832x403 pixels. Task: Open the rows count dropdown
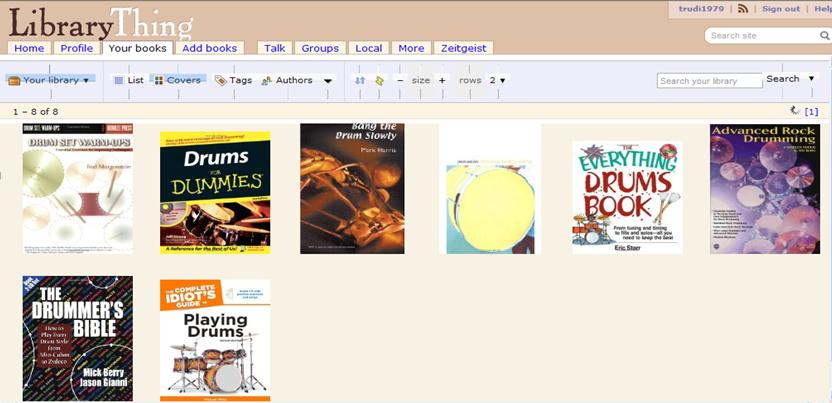(498, 80)
